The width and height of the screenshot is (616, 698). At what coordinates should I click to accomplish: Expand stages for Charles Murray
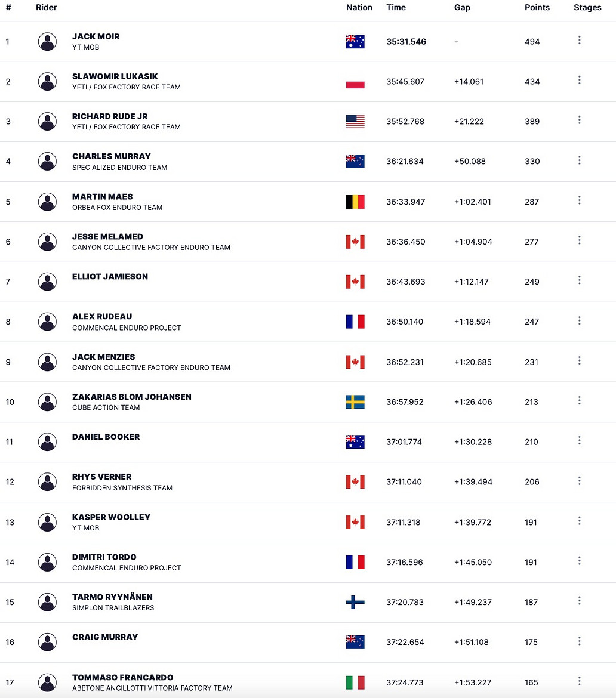[x=579, y=160]
